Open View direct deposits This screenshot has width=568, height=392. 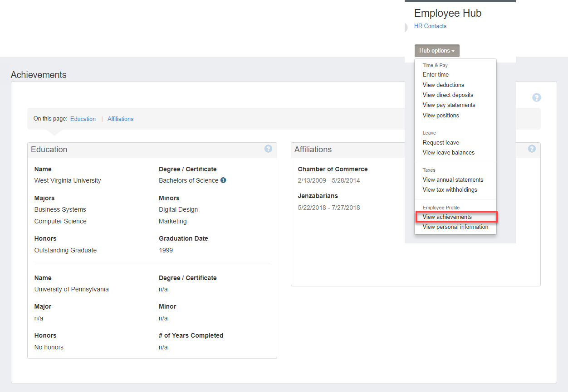[448, 95]
